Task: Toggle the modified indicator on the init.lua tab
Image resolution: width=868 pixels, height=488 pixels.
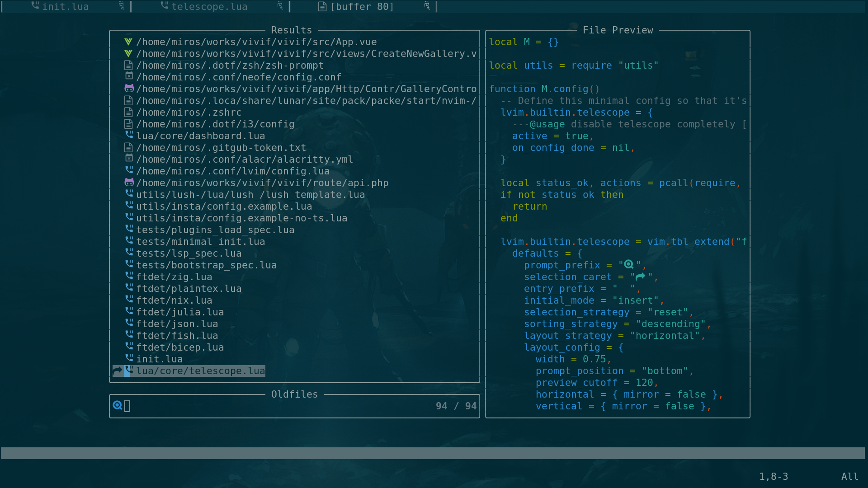Action: click(x=120, y=6)
